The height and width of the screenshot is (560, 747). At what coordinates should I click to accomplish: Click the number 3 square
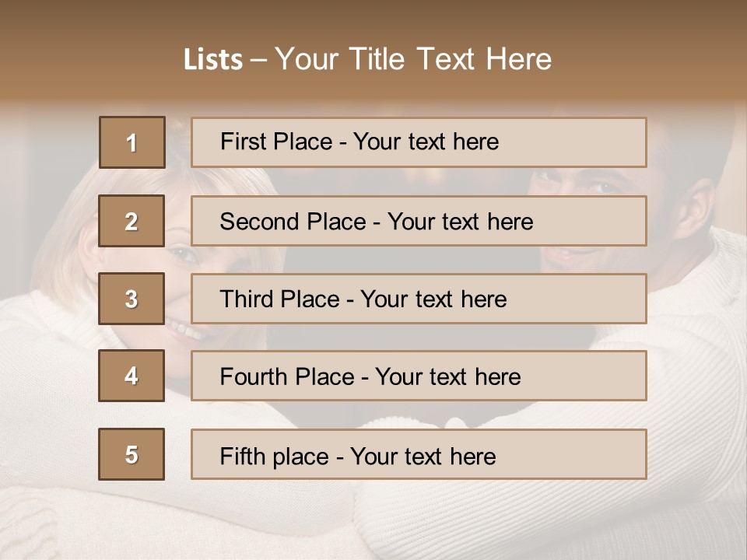(x=132, y=299)
